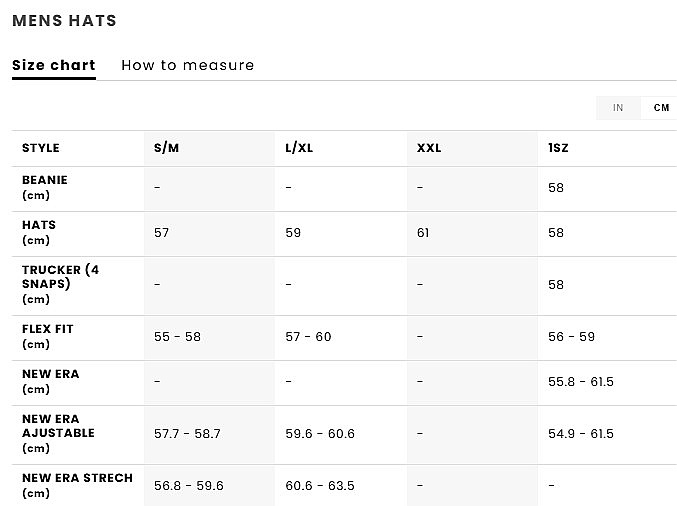Click the MENS HATS heading
Screen dimensions: 677x506
point(64,20)
